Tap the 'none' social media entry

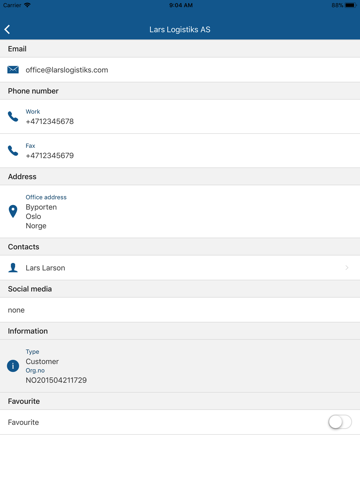pos(16,310)
